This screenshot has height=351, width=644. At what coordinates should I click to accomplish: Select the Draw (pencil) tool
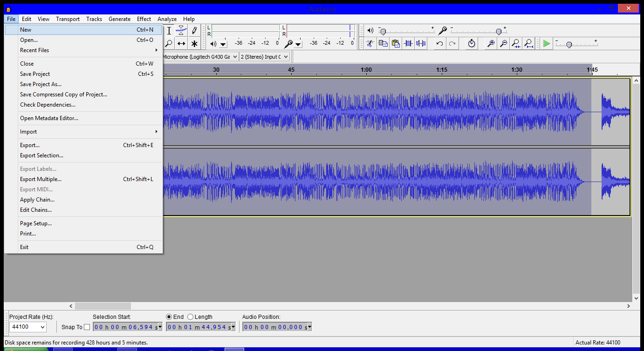[x=194, y=31]
